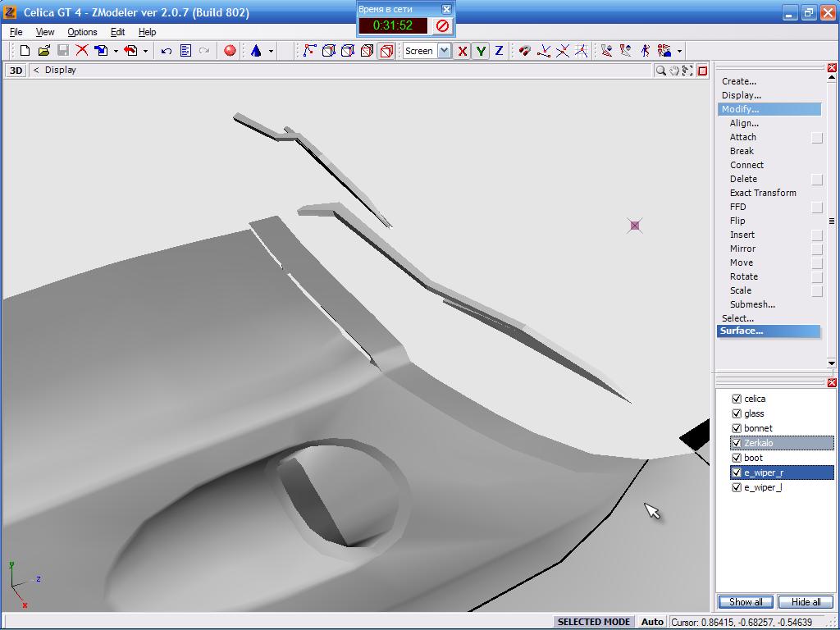Open the Screen axis dropdown
The height and width of the screenshot is (630, 840).
coord(444,51)
